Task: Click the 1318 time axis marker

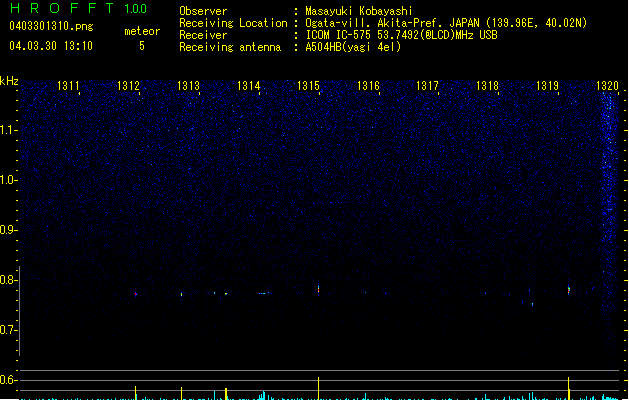Action: point(487,86)
